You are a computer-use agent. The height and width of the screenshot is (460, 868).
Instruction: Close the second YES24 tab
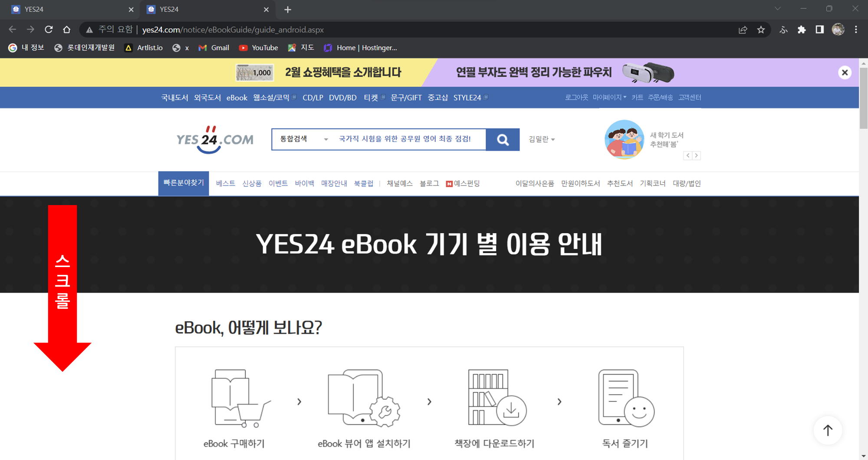click(x=266, y=10)
